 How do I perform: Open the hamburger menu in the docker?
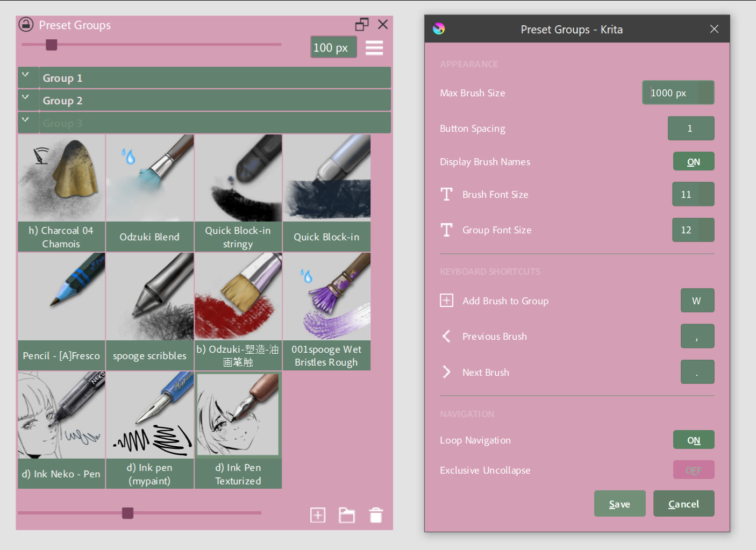click(374, 48)
